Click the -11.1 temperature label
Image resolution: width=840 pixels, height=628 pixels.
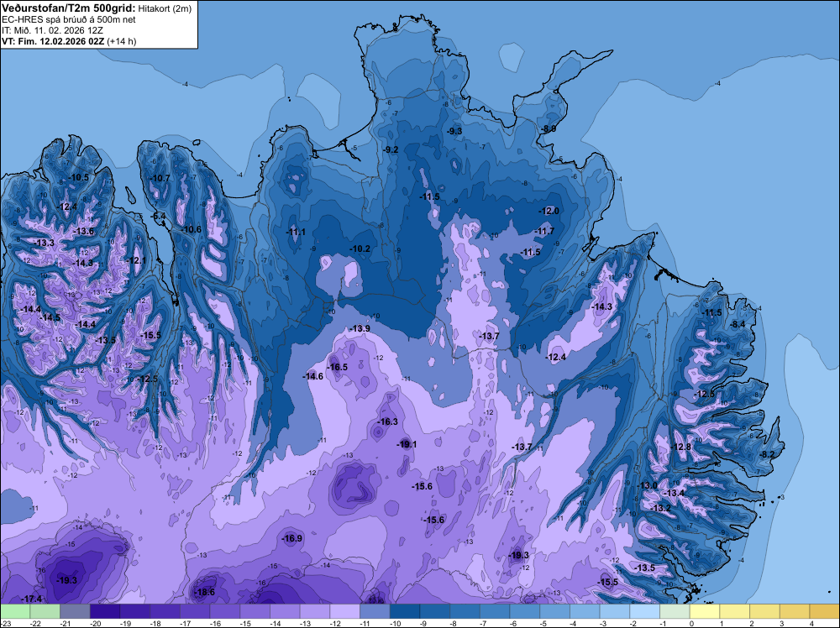[296, 232]
